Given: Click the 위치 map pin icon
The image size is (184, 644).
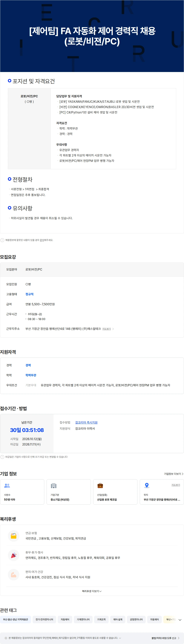Looking at the screenshot, I should (x=147, y=486).
